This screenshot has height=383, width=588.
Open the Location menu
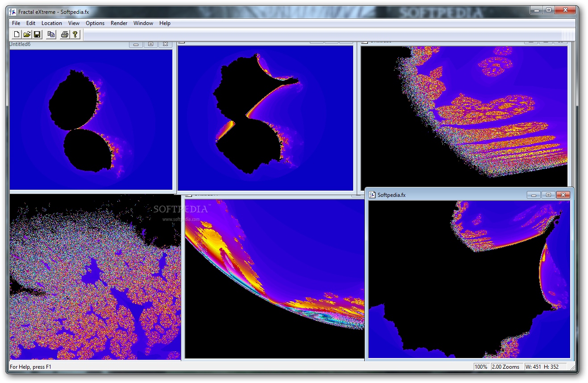pyautogui.click(x=52, y=23)
